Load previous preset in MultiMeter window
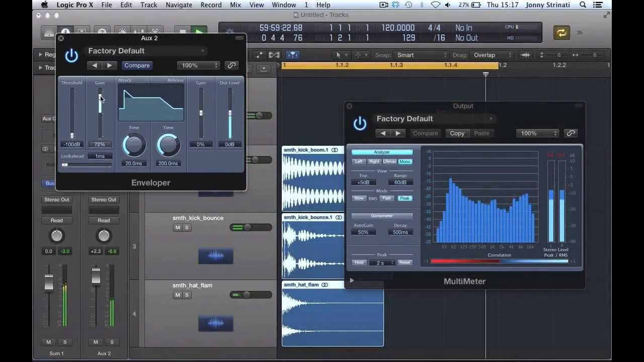 (x=383, y=133)
